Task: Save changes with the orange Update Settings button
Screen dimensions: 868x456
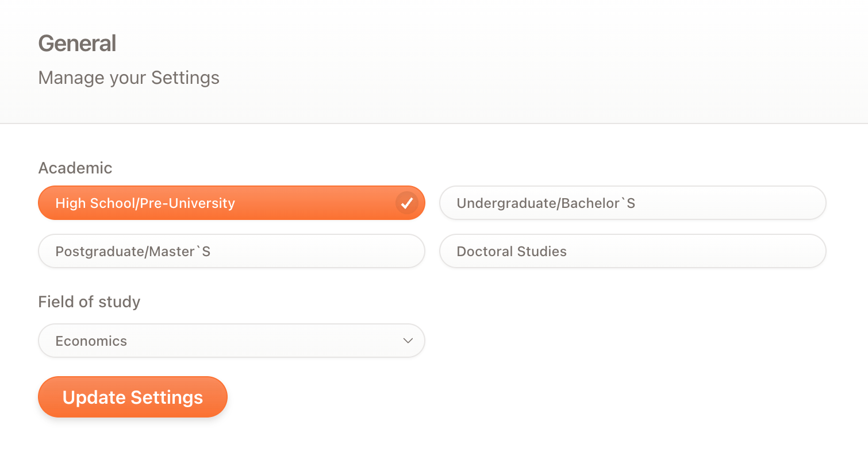Action: pos(133,397)
